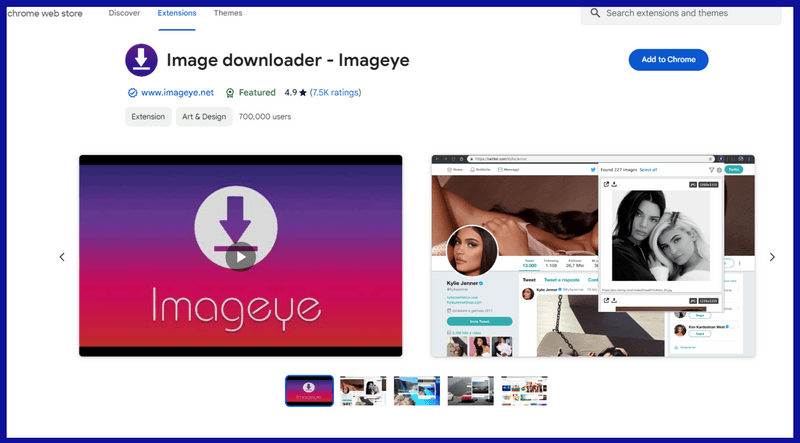Show previous screenshot with left arrow
This screenshot has width=800, height=443.
(62, 257)
